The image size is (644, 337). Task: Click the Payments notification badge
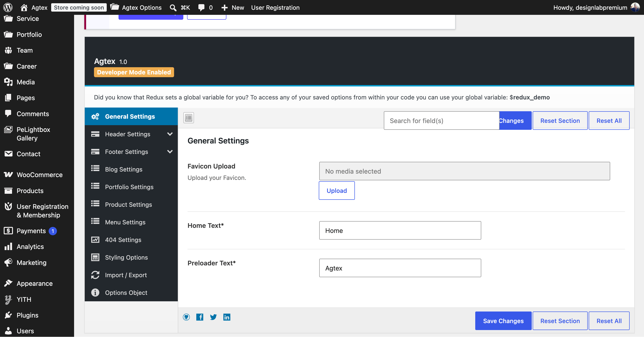53,231
